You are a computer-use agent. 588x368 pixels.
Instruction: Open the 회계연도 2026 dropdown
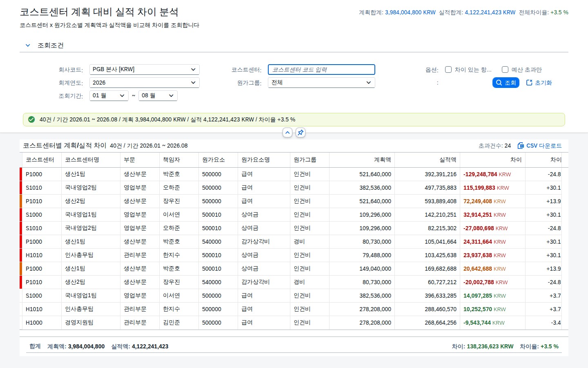coord(144,83)
